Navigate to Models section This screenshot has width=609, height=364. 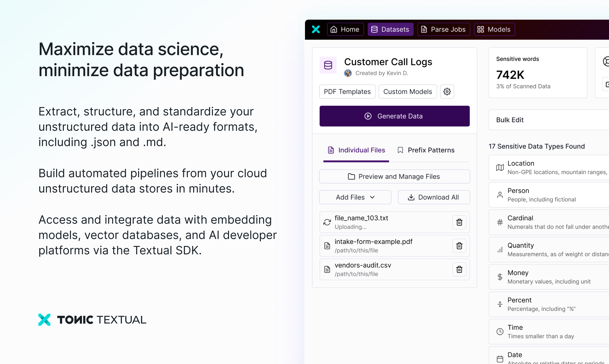click(x=494, y=29)
